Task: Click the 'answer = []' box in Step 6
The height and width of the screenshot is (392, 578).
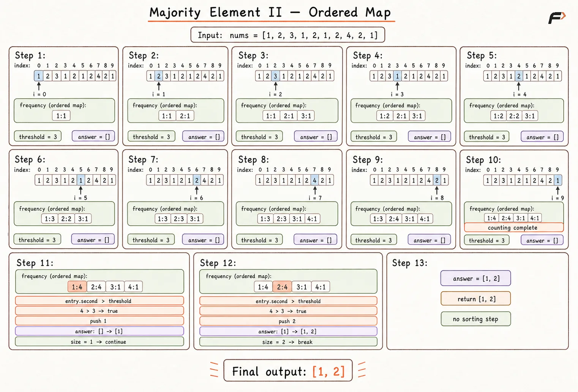Action: coord(93,240)
